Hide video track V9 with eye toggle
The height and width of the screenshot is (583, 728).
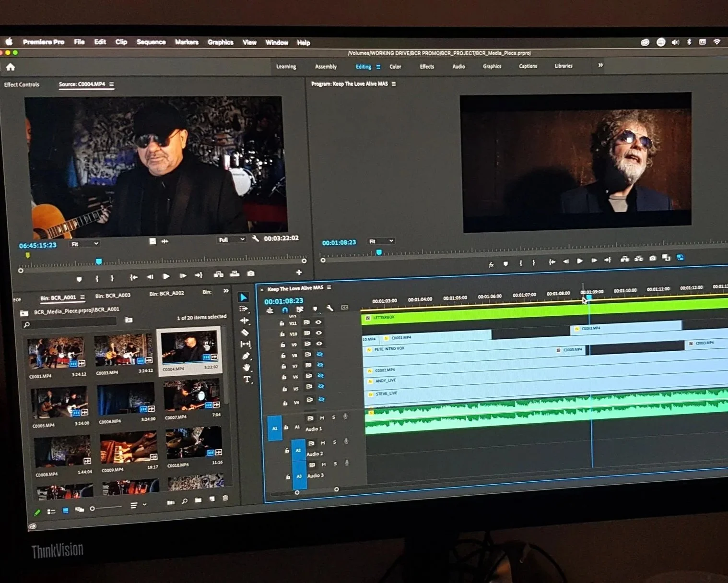(x=319, y=344)
